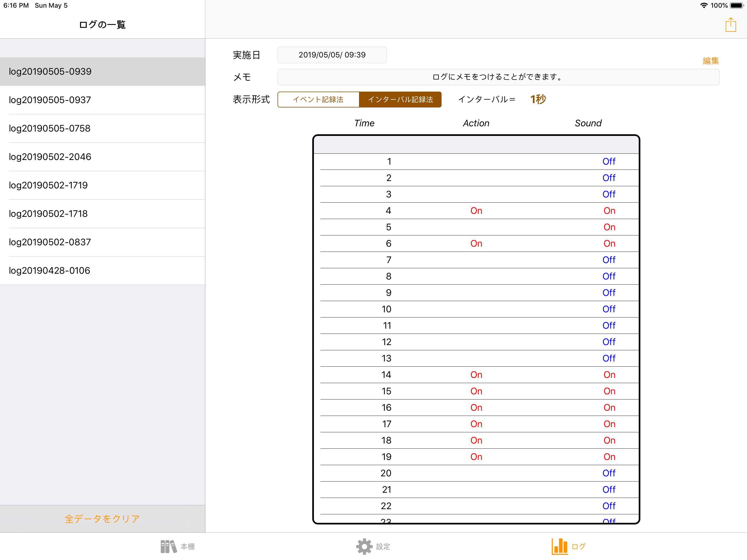Select the log chart tab icon
This screenshot has height=560, width=747.
click(x=560, y=546)
